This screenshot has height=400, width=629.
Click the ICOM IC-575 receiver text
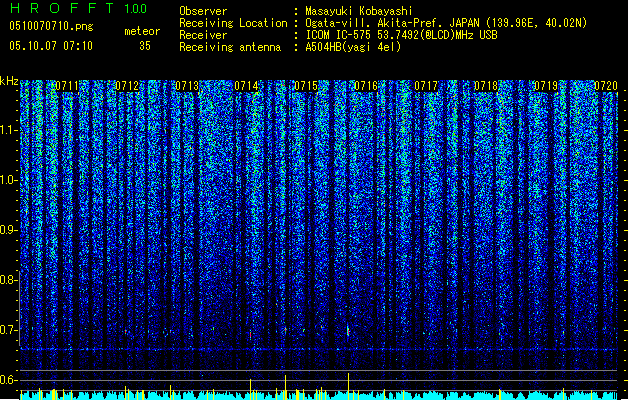coord(401,35)
